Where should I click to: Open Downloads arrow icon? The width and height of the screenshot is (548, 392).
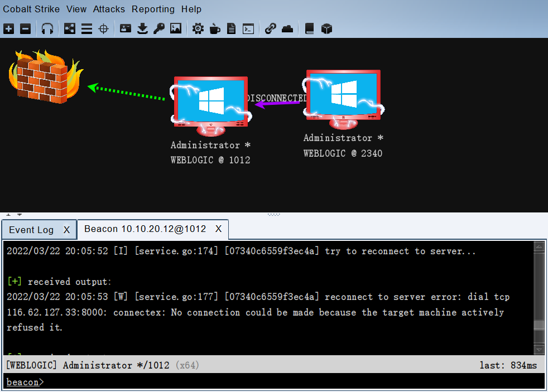pos(142,28)
